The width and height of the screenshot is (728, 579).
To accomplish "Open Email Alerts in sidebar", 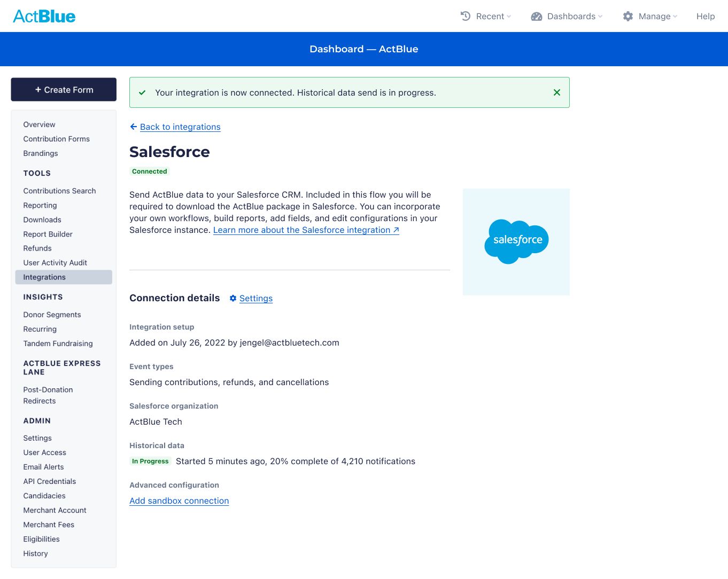I will click(43, 467).
